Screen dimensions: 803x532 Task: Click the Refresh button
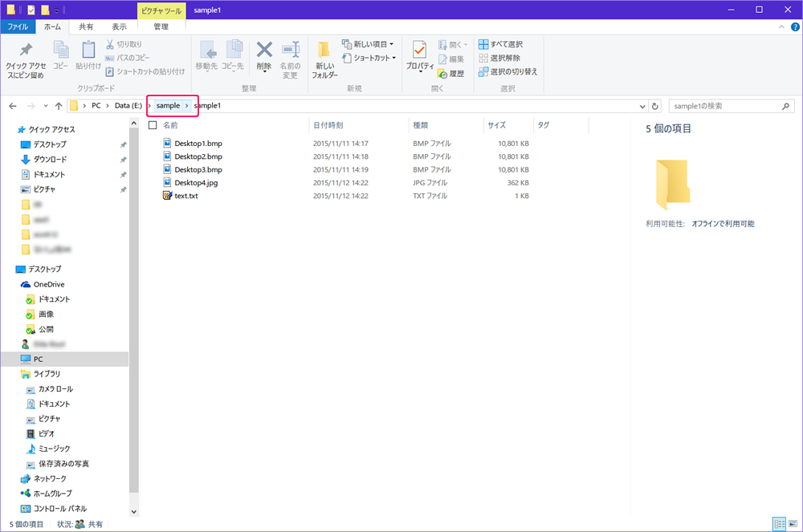(655, 107)
